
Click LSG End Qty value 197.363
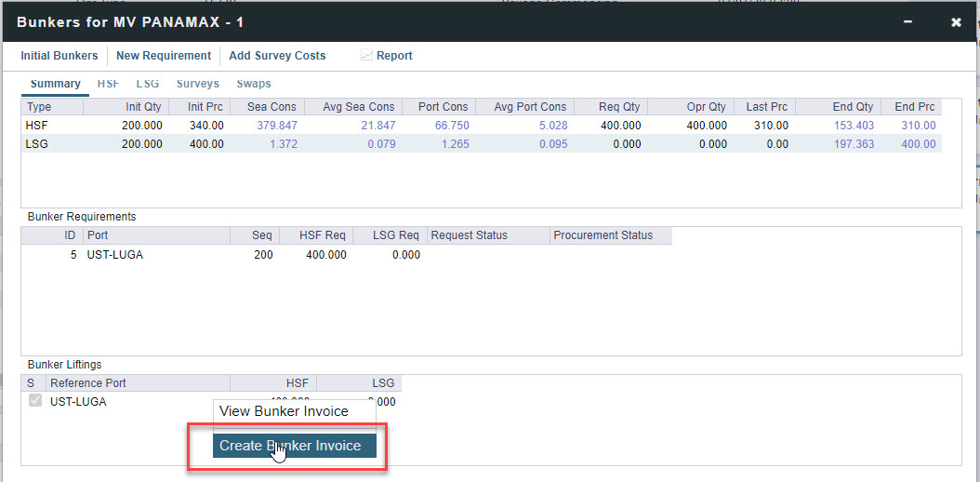(854, 144)
